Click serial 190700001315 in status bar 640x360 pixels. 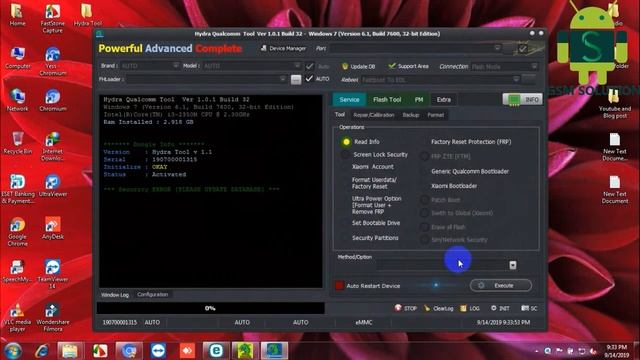120,322
